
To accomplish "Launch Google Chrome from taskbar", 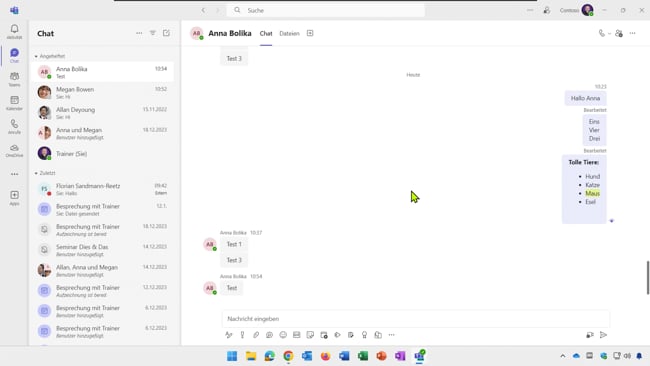I will [288, 356].
